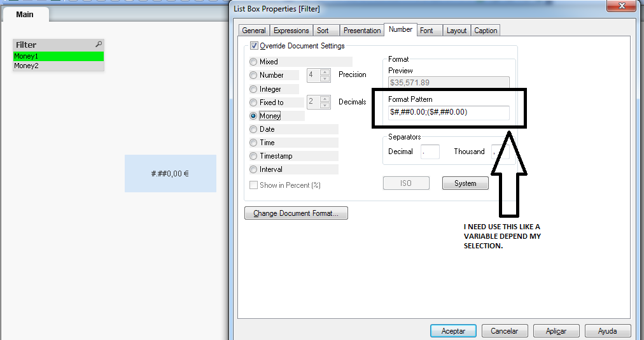Open the Caption tab
The width and height of the screenshot is (644, 340).
pos(486,31)
